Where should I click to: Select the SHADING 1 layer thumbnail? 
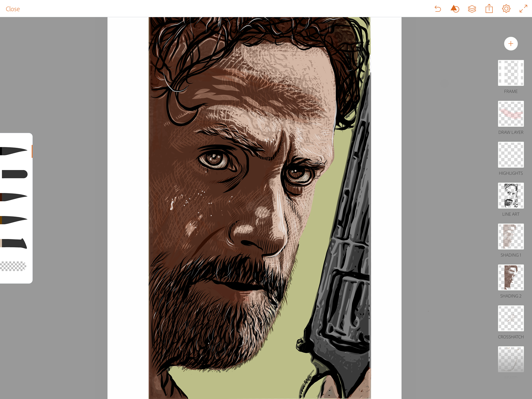tap(511, 237)
